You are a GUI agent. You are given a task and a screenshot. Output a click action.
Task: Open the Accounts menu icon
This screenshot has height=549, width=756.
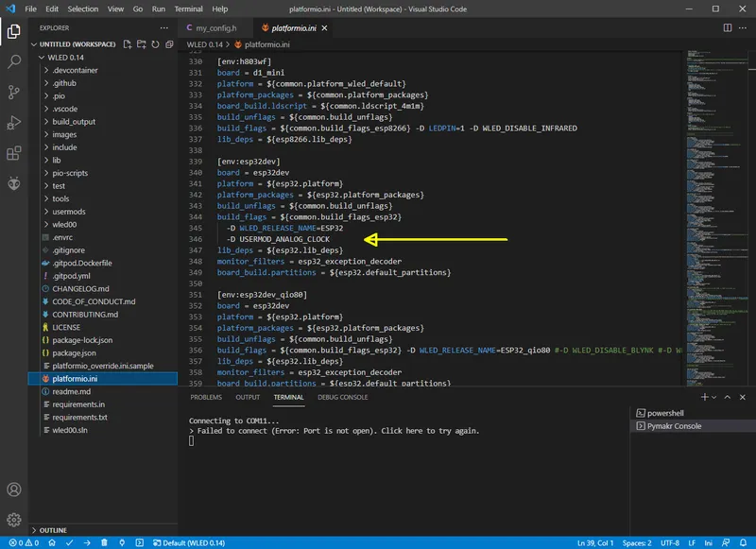tap(14, 489)
